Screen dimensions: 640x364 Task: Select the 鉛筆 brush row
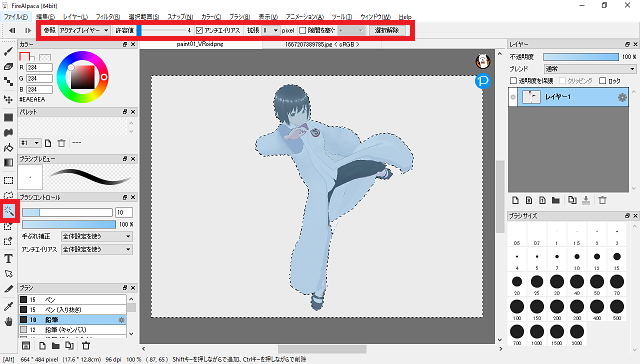point(73,320)
